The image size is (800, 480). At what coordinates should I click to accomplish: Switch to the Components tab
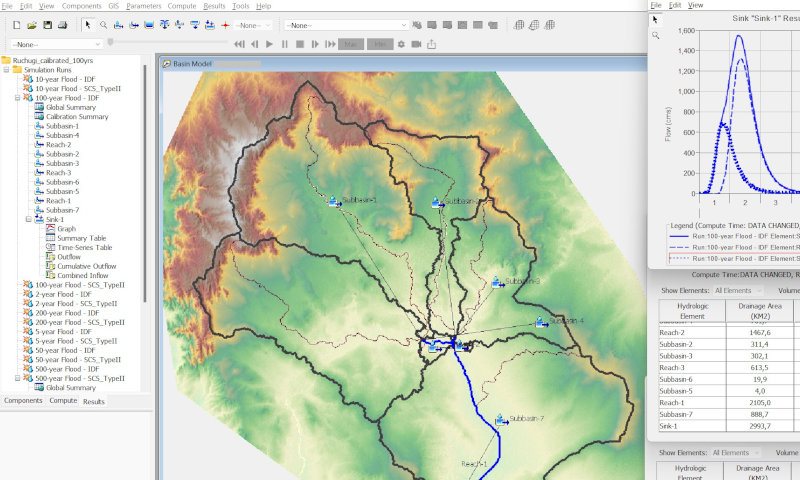pos(23,400)
